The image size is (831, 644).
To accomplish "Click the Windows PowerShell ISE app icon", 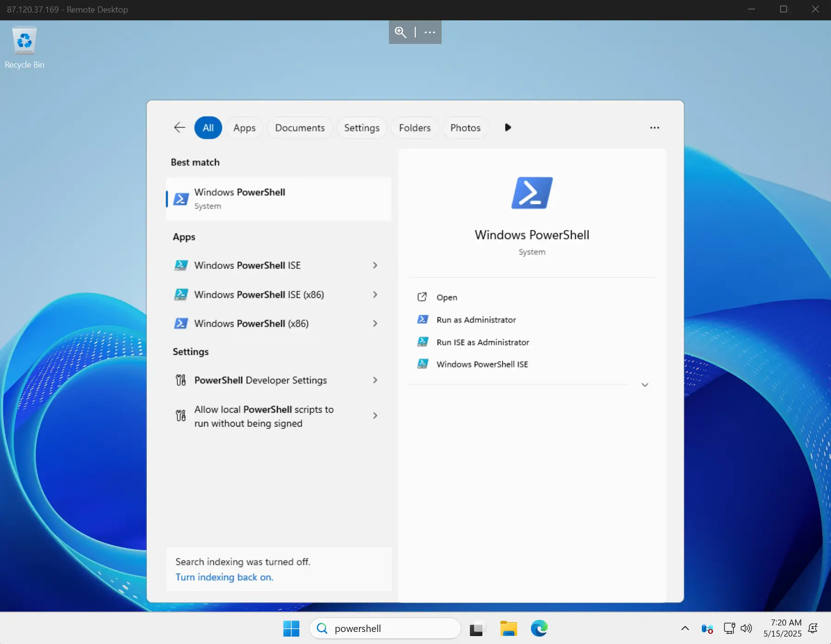I will coord(181,265).
